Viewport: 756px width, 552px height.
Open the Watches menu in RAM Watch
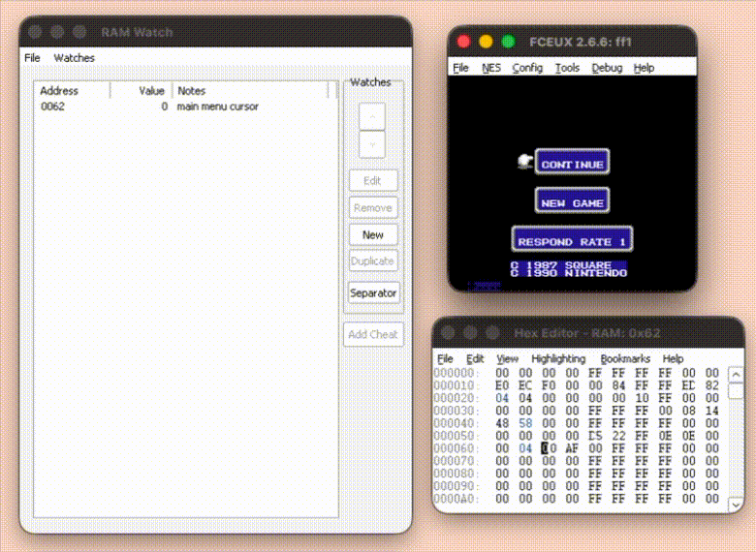(74, 58)
